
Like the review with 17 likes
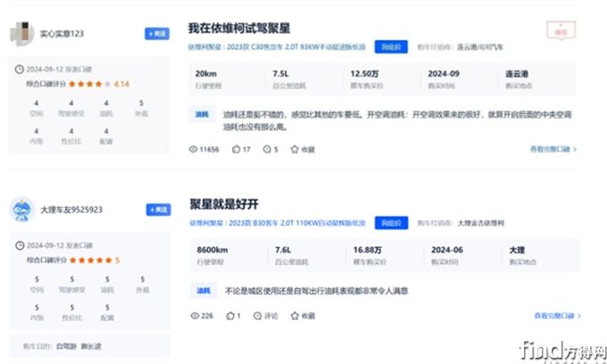[x=237, y=149]
